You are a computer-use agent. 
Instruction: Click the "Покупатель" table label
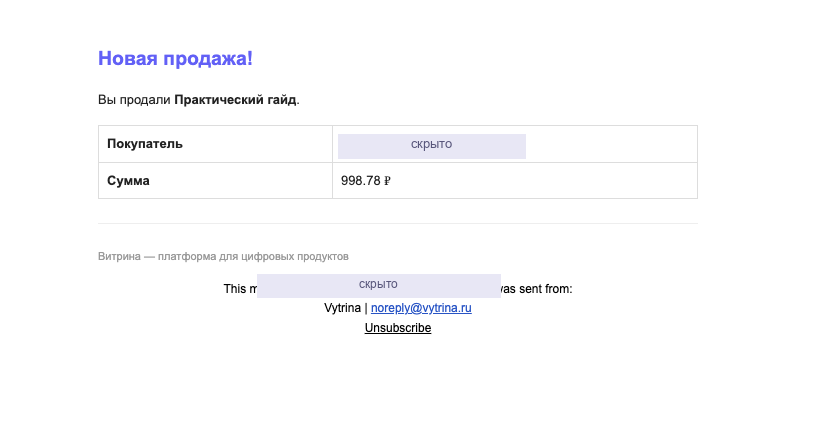pos(145,144)
